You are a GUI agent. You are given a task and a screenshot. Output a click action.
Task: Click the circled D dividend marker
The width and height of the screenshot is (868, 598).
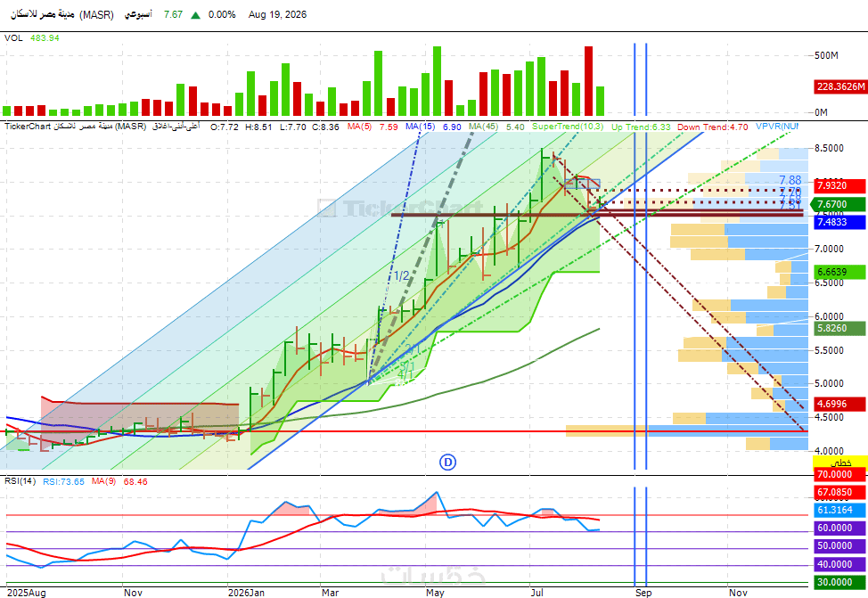pyautogui.click(x=447, y=462)
